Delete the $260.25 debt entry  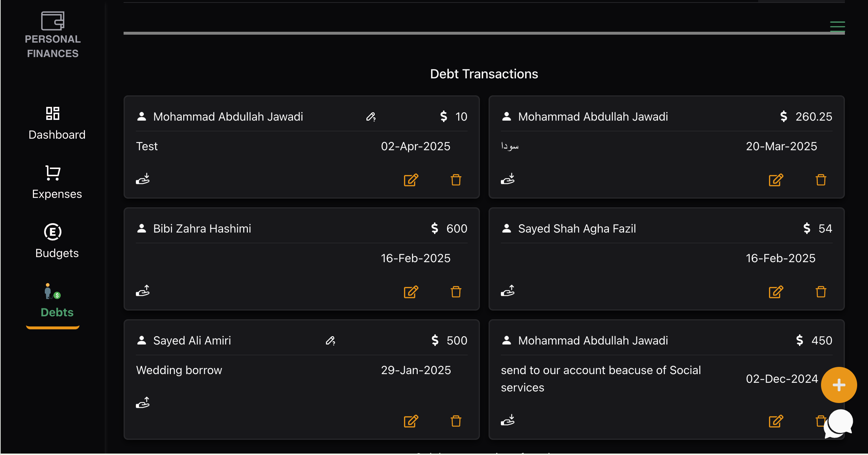click(821, 180)
